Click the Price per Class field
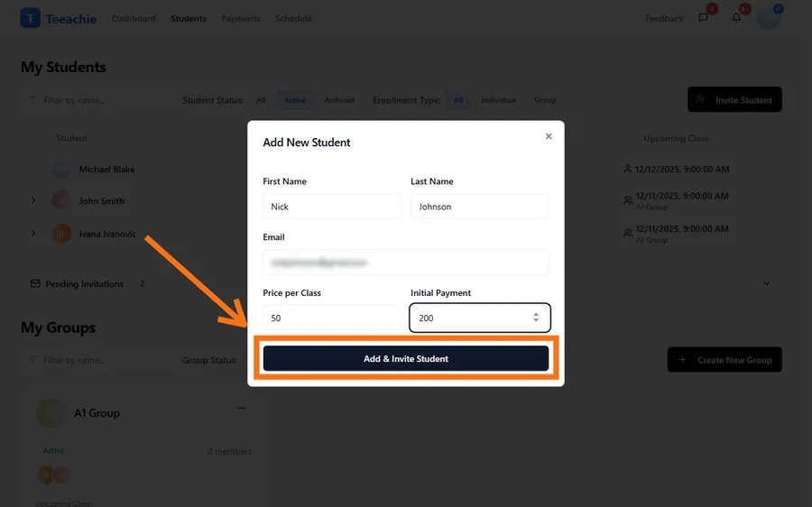The image size is (812, 507). coord(332,318)
